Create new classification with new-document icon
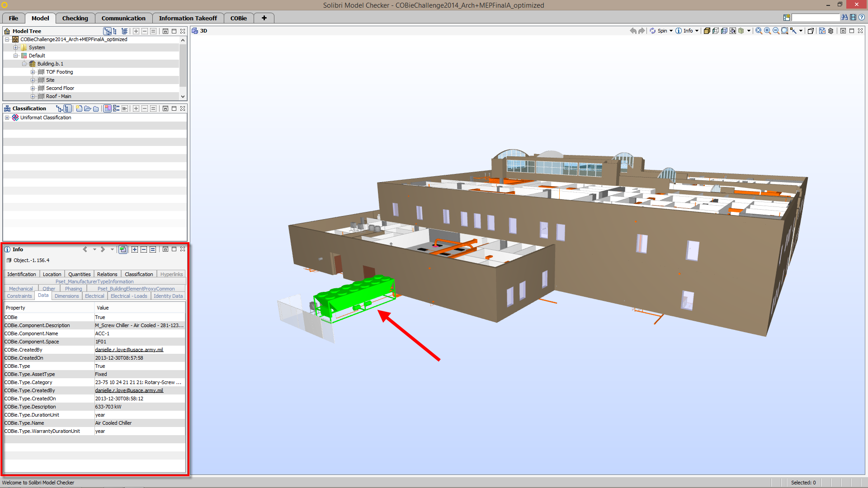This screenshot has width=868, height=488. click(79, 108)
